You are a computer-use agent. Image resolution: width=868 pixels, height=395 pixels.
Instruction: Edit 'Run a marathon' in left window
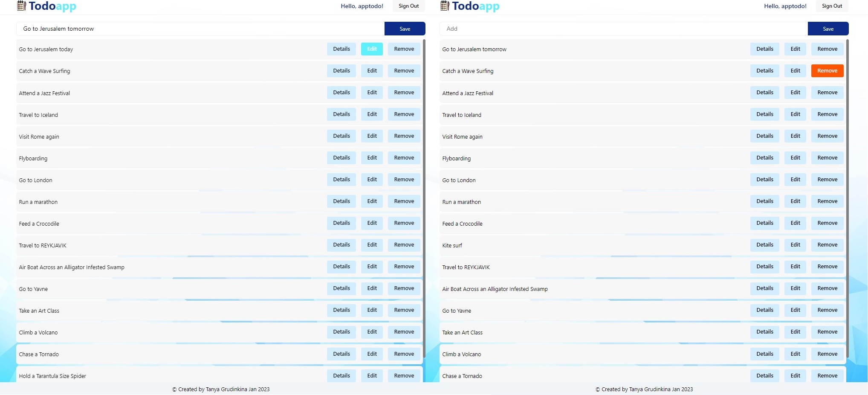(x=372, y=201)
